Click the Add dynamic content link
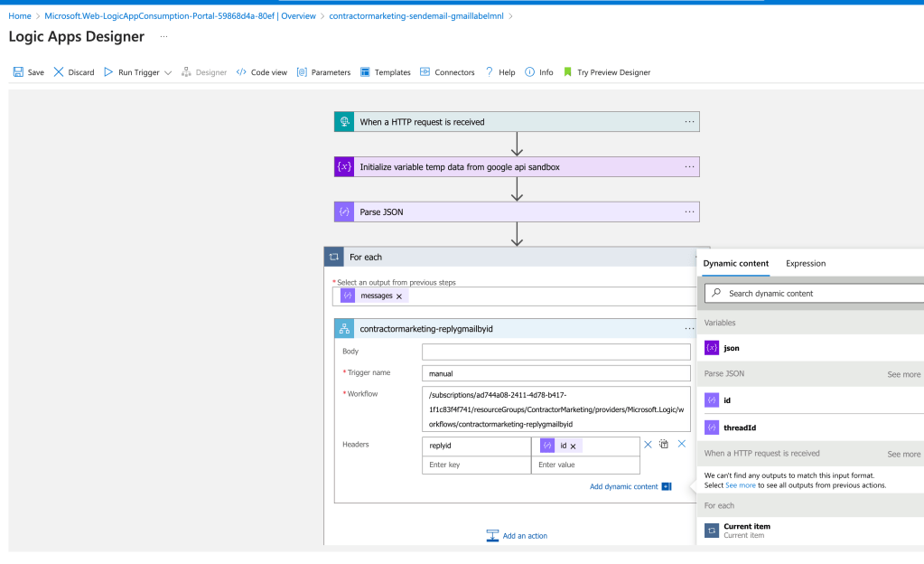The height and width of the screenshot is (564, 924). tap(623, 486)
